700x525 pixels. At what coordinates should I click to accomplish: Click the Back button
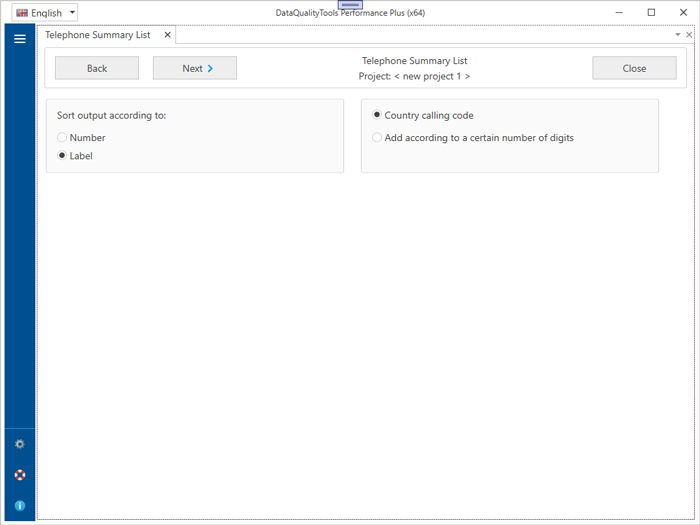tap(97, 68)
